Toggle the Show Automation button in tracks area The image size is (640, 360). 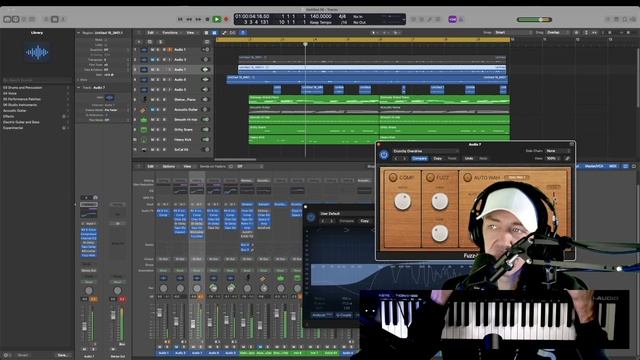click(224, 33)
